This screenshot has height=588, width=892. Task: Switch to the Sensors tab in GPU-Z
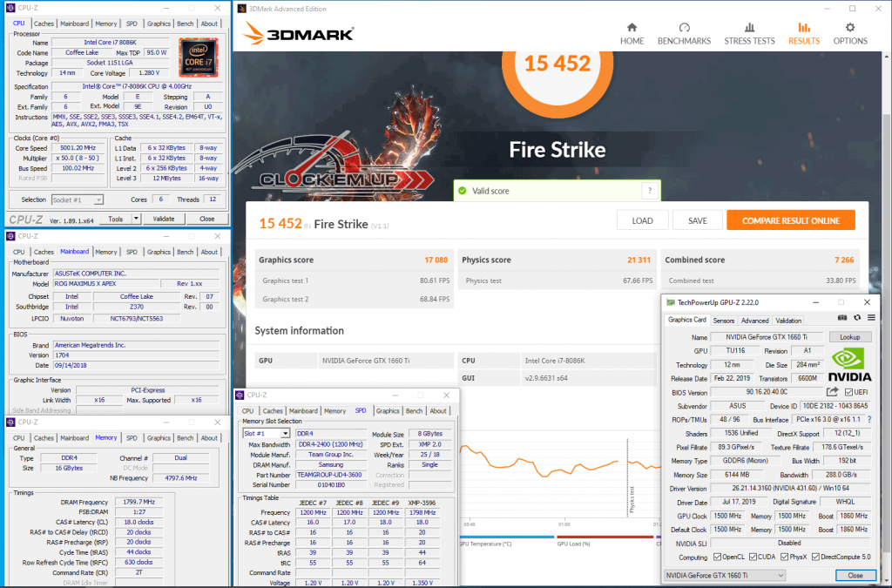[x=723, y=321]
